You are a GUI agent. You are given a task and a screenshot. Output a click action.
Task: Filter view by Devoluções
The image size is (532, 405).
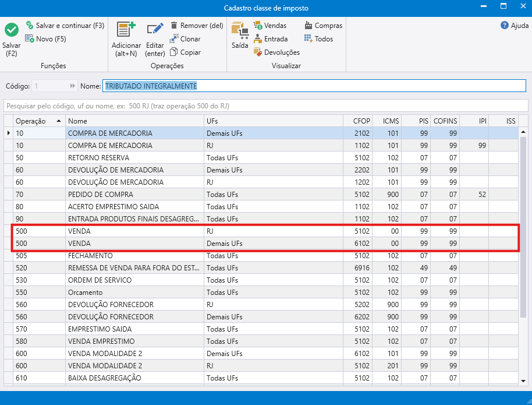(276, 52)
